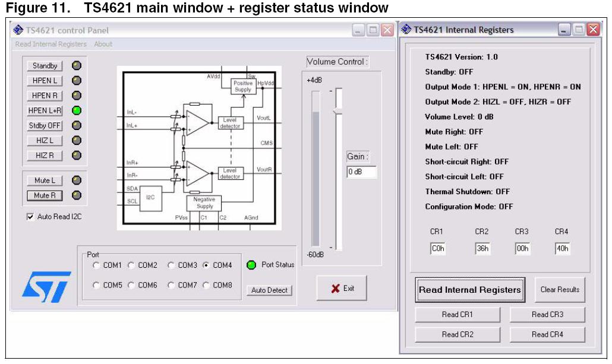Image resolution: width=612 pixels, height=364 pixels.
Task: Click the TS4621 Internal Registers title bar icon
Action: tap(406, 30)
